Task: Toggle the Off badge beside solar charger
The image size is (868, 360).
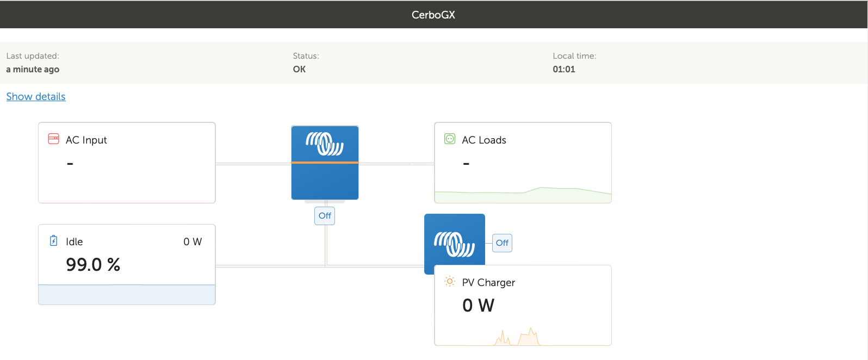Action: pos(502,243)
